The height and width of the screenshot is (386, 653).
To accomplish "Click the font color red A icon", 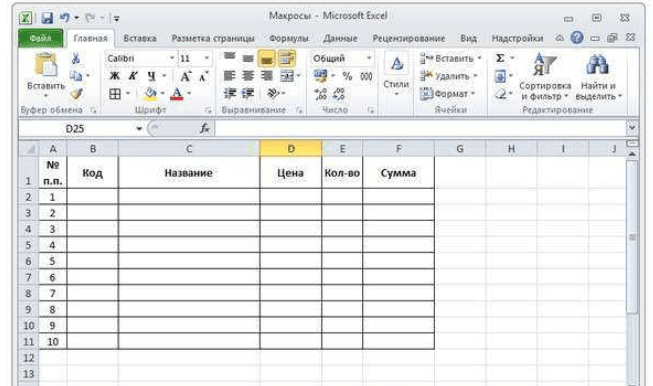I will [177, 94].
